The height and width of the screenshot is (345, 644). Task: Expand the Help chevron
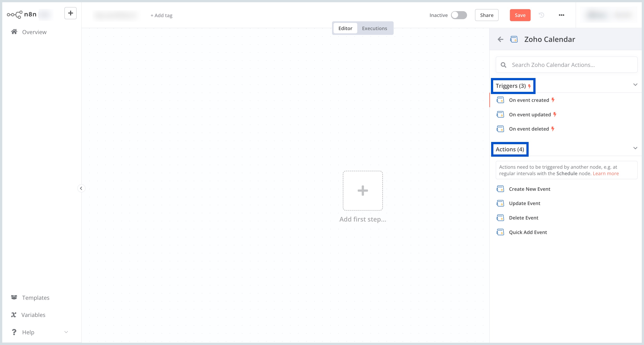click(x=66, y=332)
